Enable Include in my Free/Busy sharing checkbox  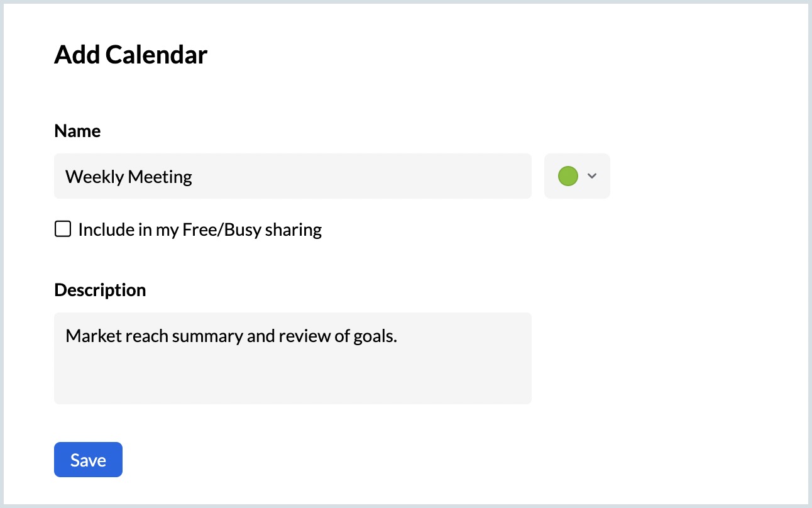click(63, 229)
